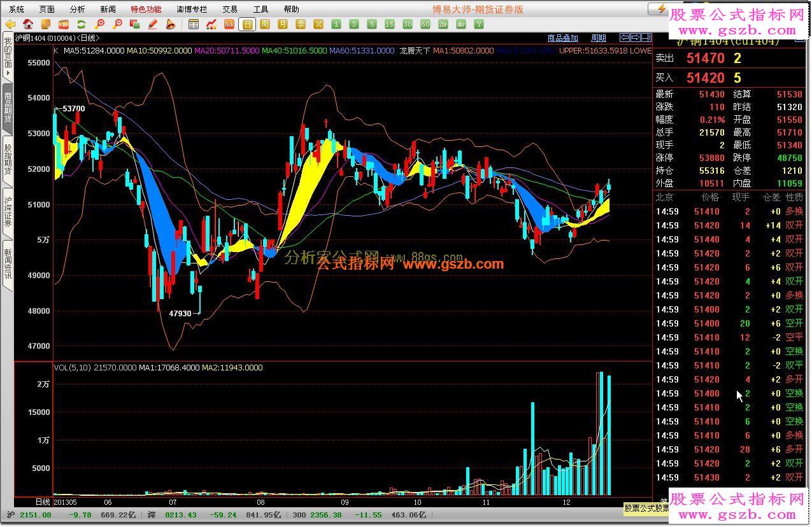Screen dimensions: 812x527
Task: Click the 47930 low price marker
Action: [x=180, y=313]
